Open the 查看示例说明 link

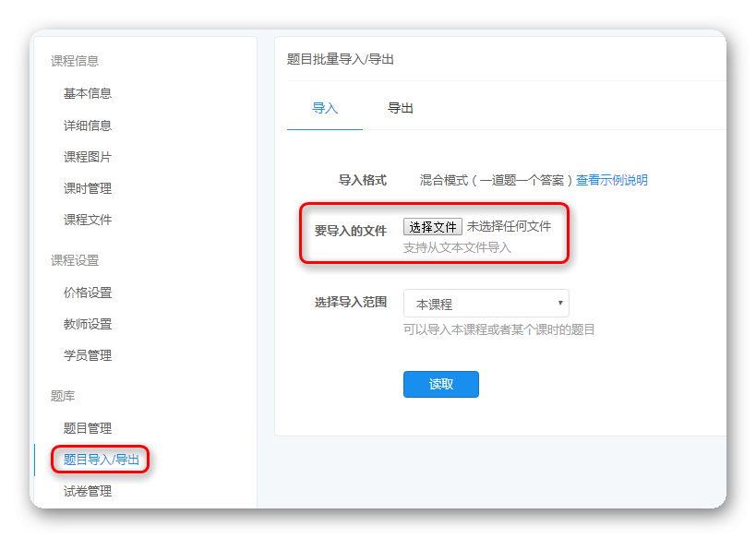(x=612, y=180)
